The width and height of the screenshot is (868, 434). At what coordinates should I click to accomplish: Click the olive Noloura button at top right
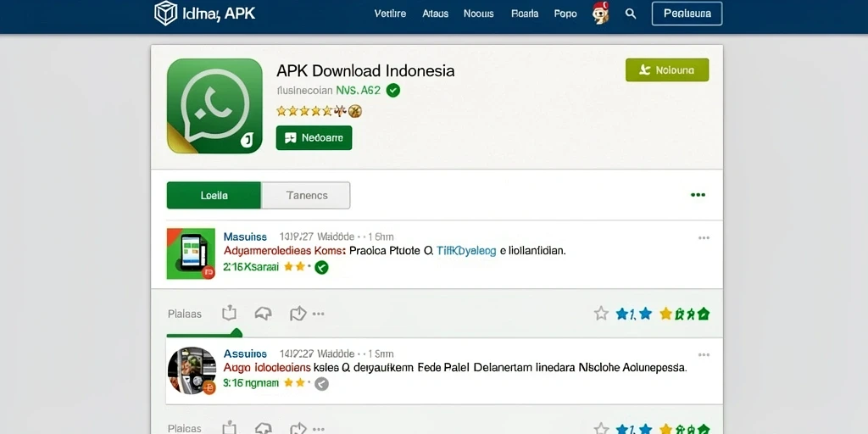click(x=667, y=70)
